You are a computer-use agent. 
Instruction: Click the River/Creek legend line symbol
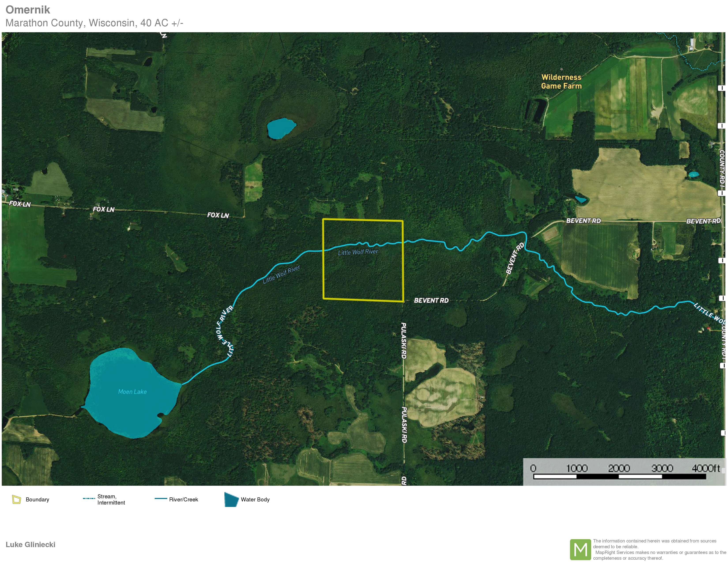pyautogui.click(x=161, y=499)
